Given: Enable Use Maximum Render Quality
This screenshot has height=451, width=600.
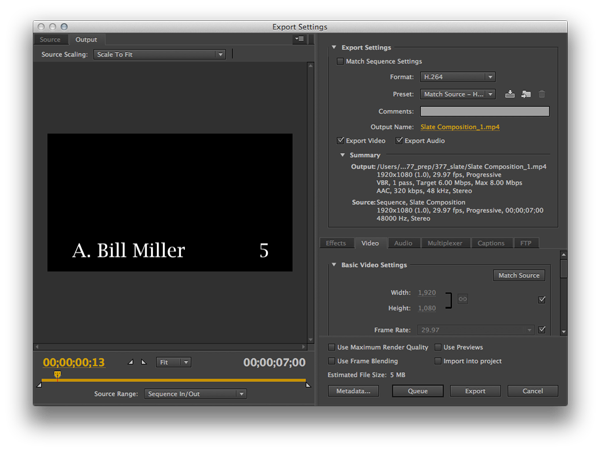Looking at the screenshot, I should tap(331, 347).
